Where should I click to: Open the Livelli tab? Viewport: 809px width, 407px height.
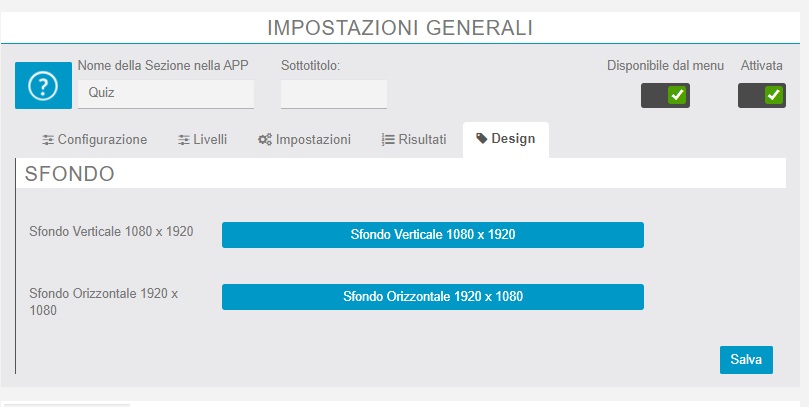click(209, 140)
